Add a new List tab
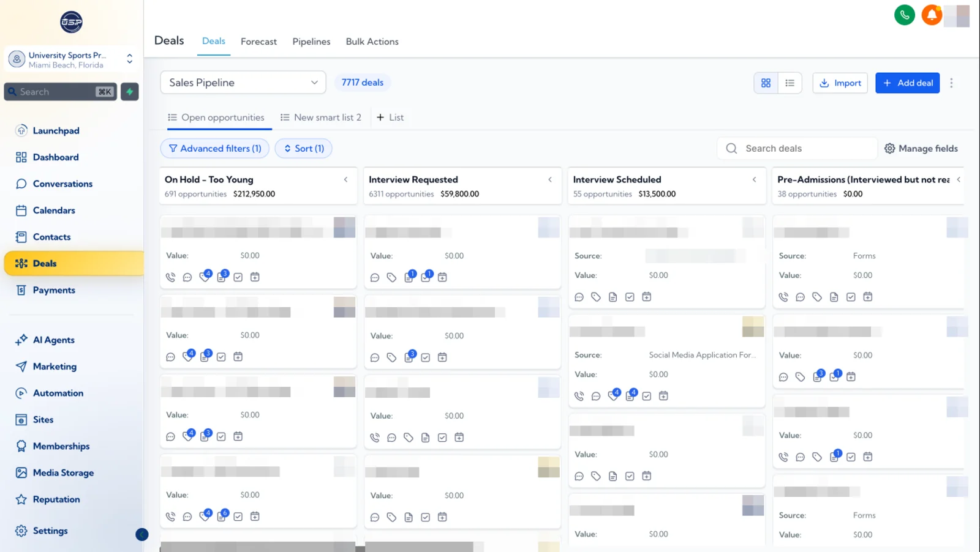The width and height of the screenshot is (980, 552). [390, 117]
